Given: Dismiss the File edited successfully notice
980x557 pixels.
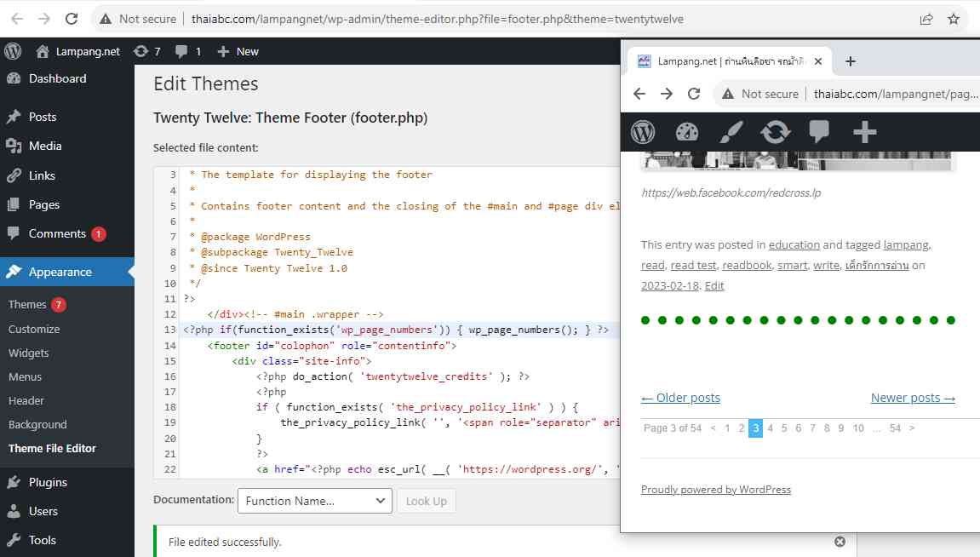Looking at the screenshot, I should [x=840, y=542].
